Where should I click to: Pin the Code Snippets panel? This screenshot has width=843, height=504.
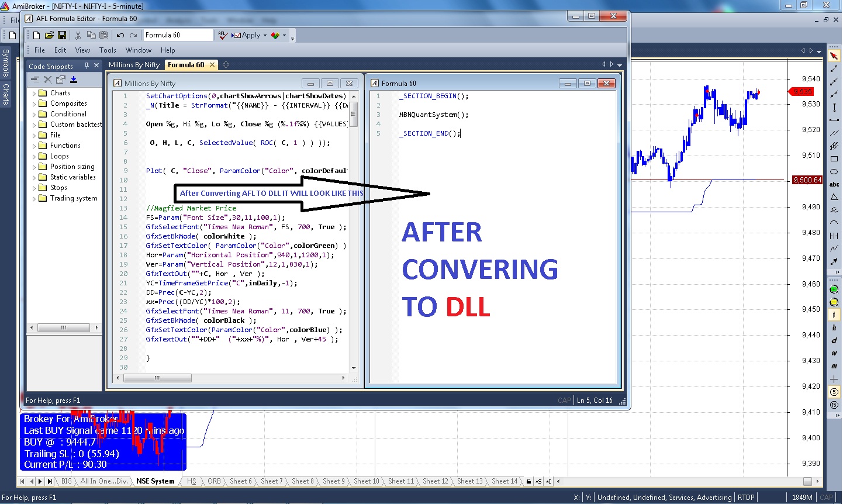point(87,65)
